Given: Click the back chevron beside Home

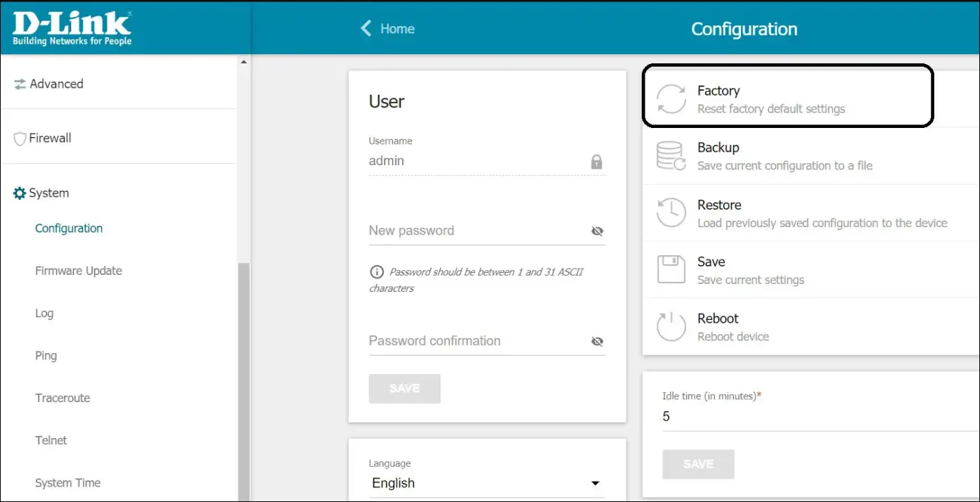Looking at the screenshot, I should (x=366, y=28).
